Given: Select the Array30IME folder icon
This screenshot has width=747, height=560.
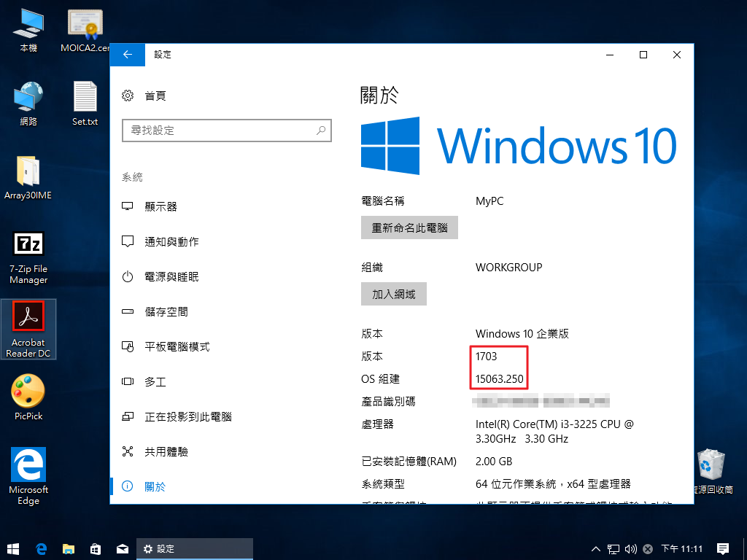Looking at the screenshot, I should [x=28, y=178].
